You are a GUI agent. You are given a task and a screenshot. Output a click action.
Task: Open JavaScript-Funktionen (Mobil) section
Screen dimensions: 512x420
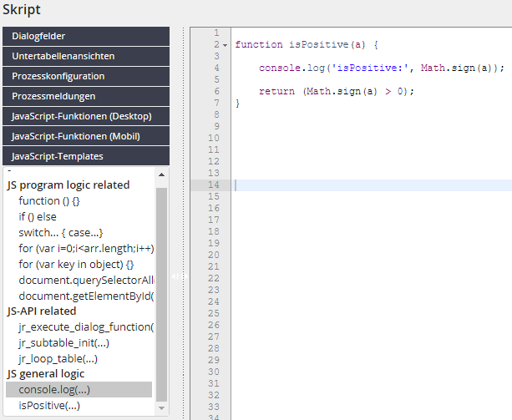pyautogui.click(x=86, y=136)
